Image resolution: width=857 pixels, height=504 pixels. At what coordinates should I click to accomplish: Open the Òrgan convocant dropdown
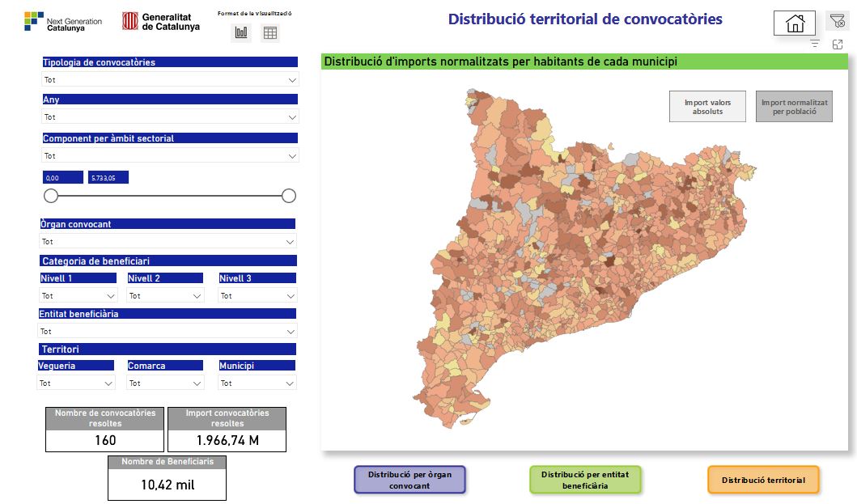[x=168, y=241]
